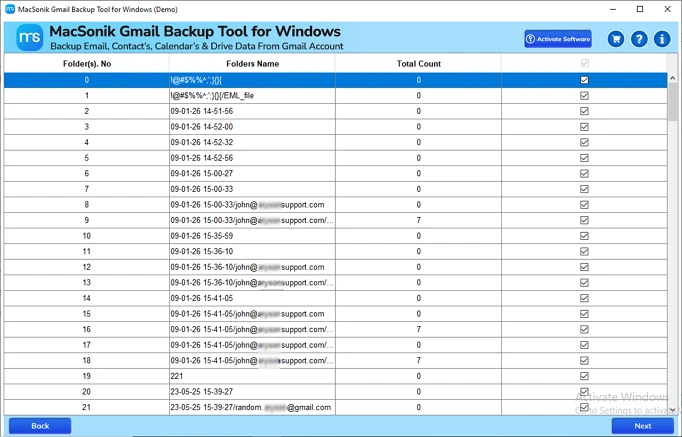Toggle the checkbox for 09-01-26 15-36-10
Screen dimensions: 682x437
[585, 251]
